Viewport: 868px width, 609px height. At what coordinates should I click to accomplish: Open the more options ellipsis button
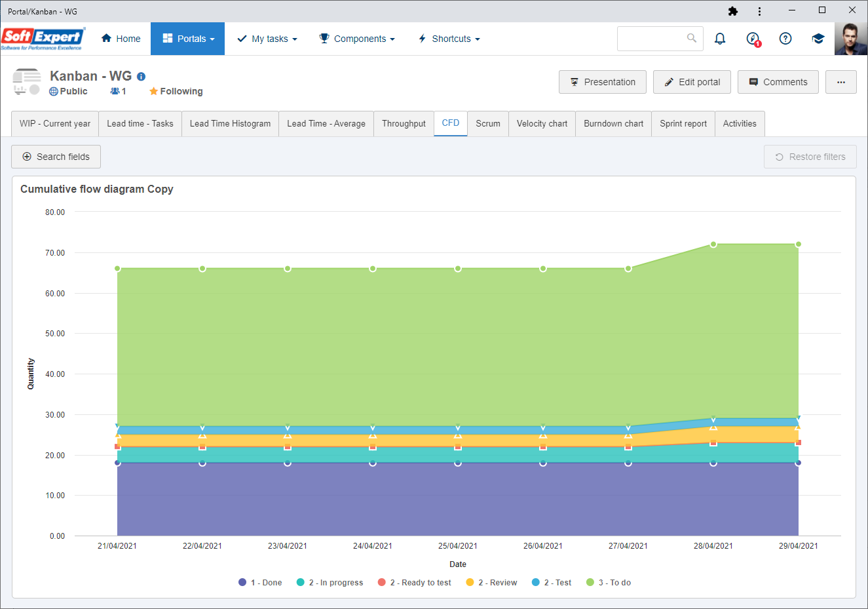coord(841,82)
